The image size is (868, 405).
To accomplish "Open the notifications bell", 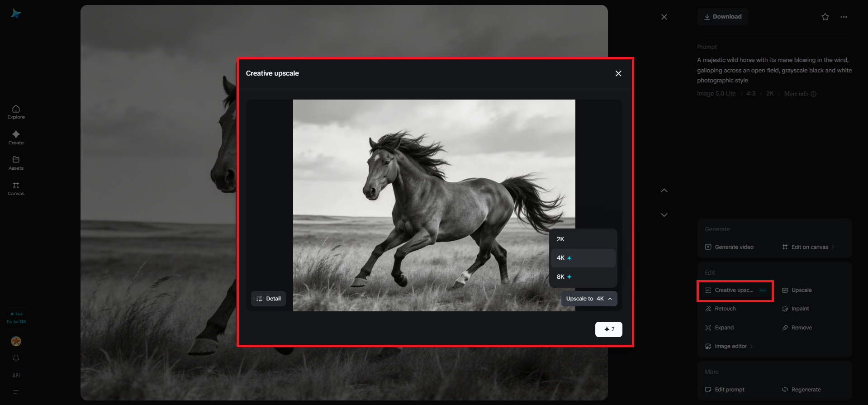I will point(16,358).
